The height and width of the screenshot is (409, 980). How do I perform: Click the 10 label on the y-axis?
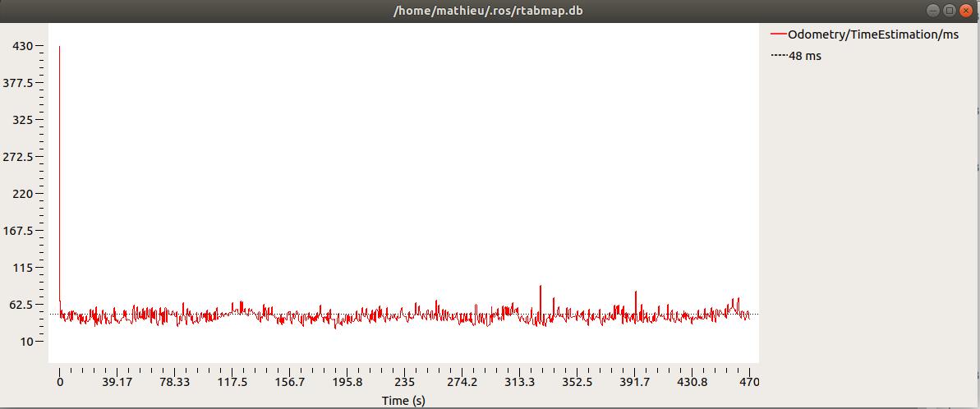click(25, 342)
